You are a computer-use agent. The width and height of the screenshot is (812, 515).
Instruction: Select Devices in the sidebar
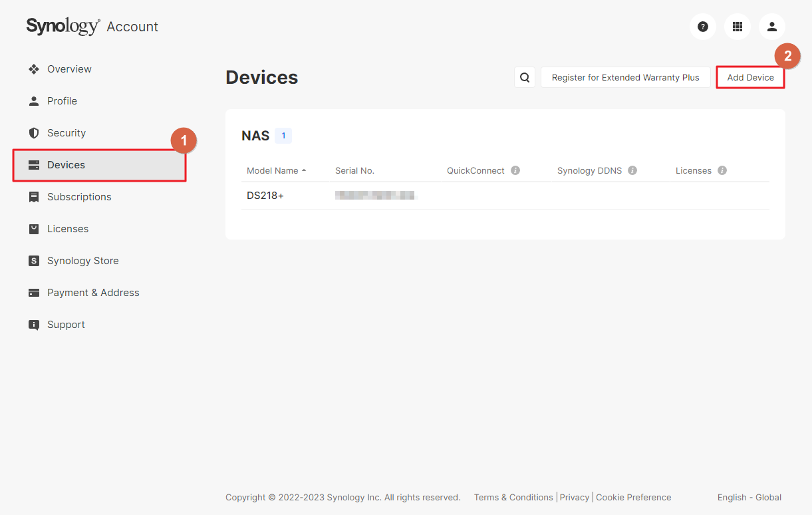99,165
